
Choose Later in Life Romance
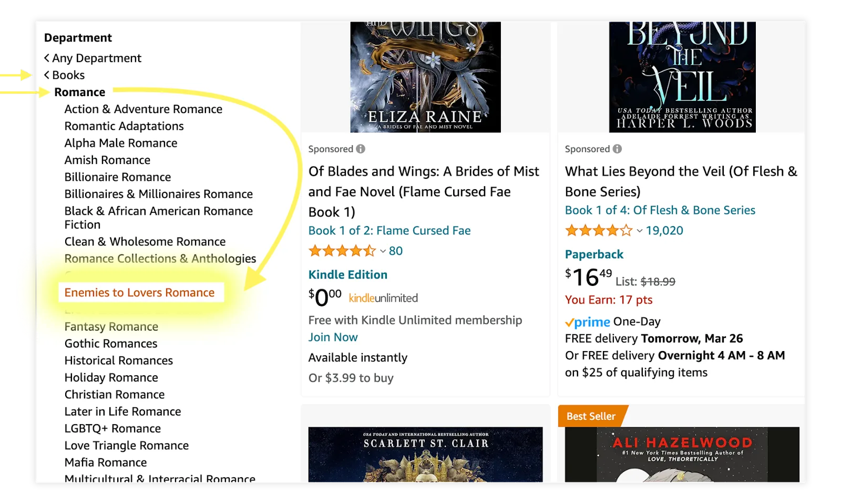(123, 412)
